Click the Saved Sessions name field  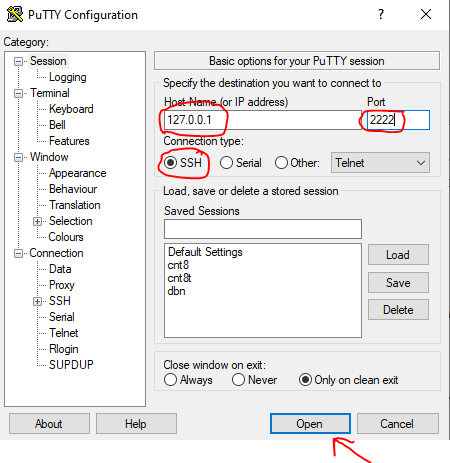[263, 229]
